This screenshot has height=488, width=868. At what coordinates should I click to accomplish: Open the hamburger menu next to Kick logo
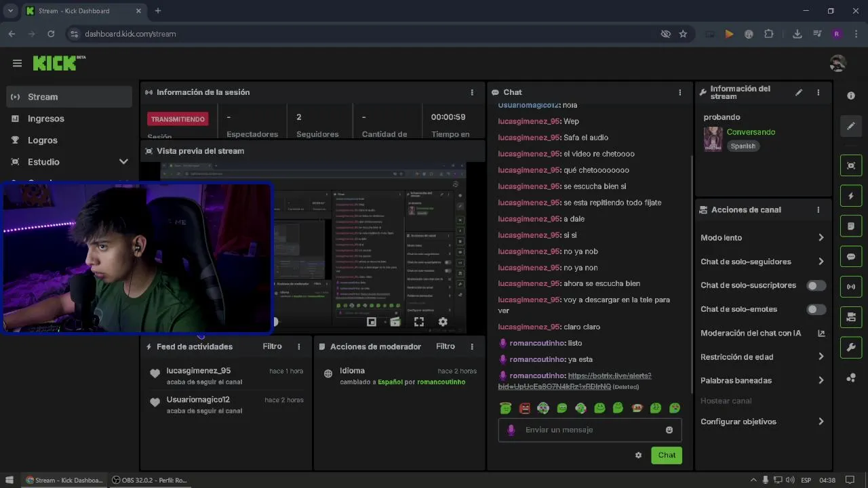click(18, 63)
